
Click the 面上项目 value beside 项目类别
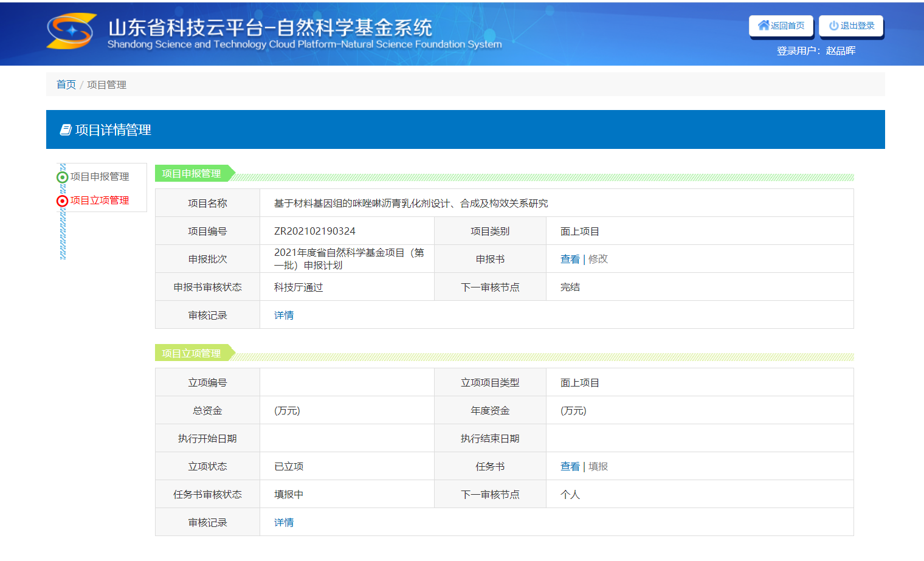[x=580, y=231]
